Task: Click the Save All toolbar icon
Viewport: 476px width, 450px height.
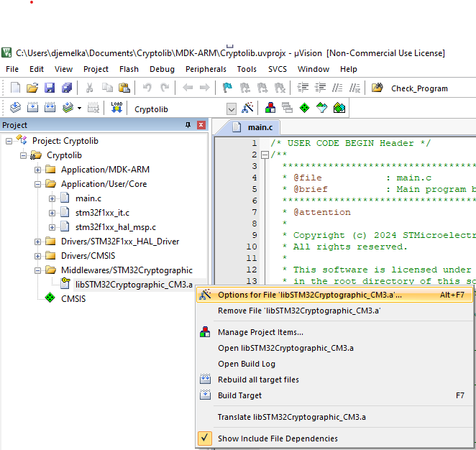Action: 67,88
